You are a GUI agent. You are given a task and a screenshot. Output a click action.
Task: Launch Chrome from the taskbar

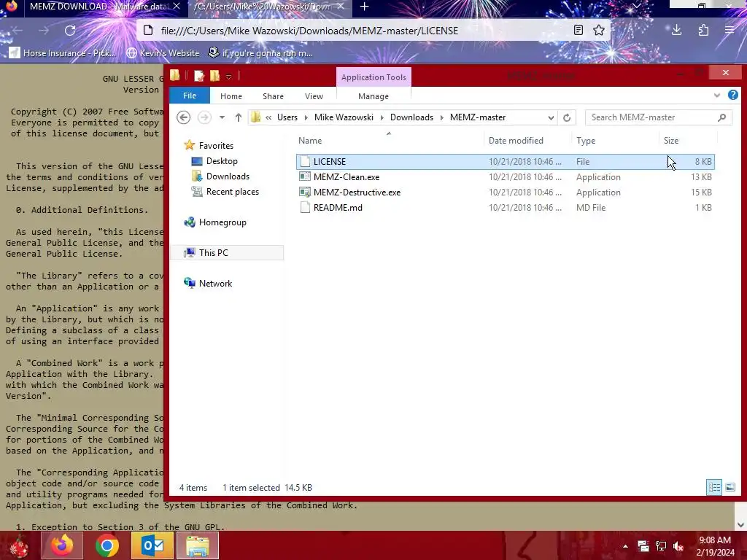[x=107, y=545]
